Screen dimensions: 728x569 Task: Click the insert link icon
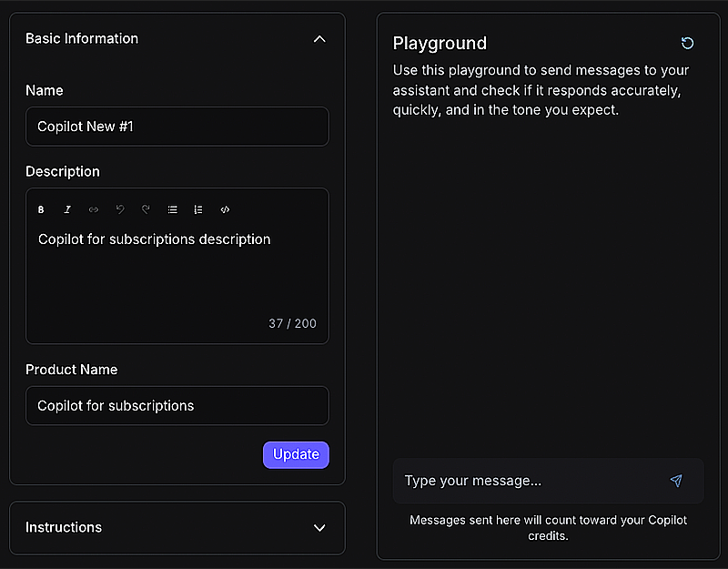point(94,209)
